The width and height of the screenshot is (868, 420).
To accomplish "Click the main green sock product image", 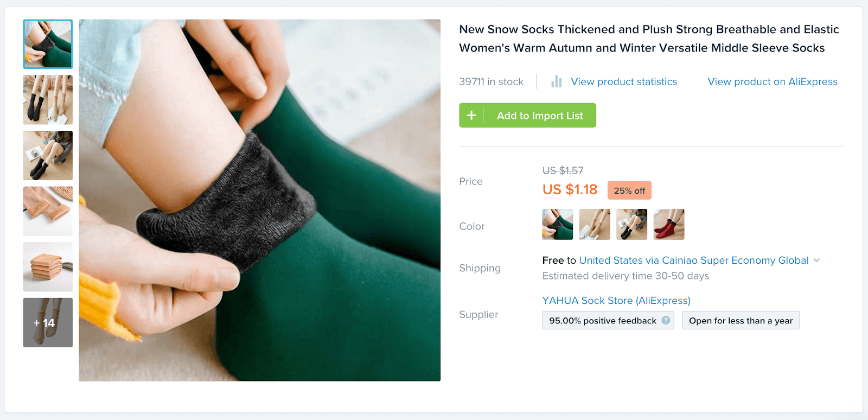I will coord(259,200).
